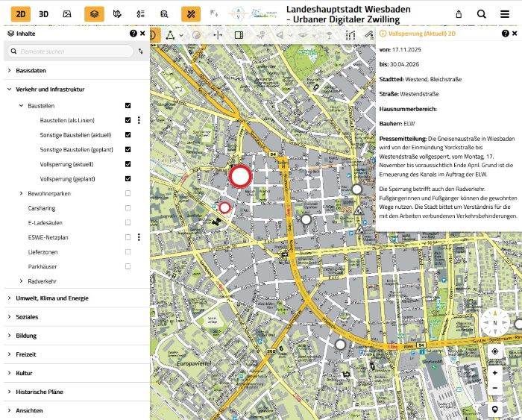Open the legend list icon in toolbar
The height and width of the screenshot is (420, 522).
point(141,13)
